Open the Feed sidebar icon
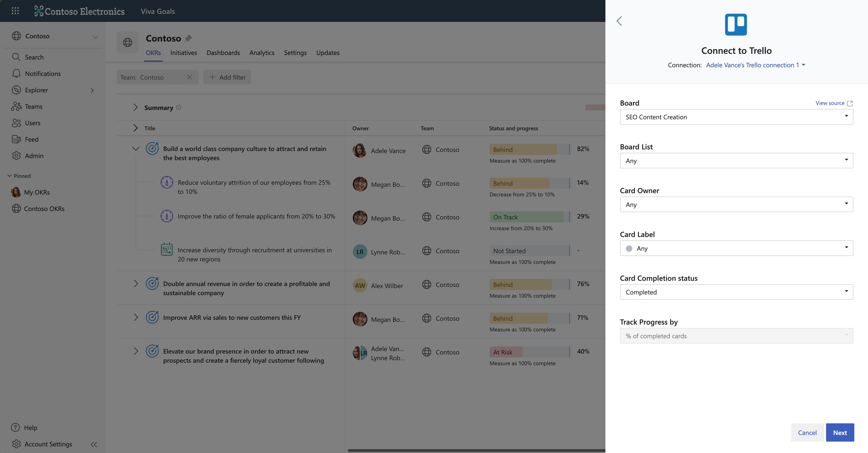The width and height of the screenshot is (868, 453). pyautogui.click(x=16, y=139)
